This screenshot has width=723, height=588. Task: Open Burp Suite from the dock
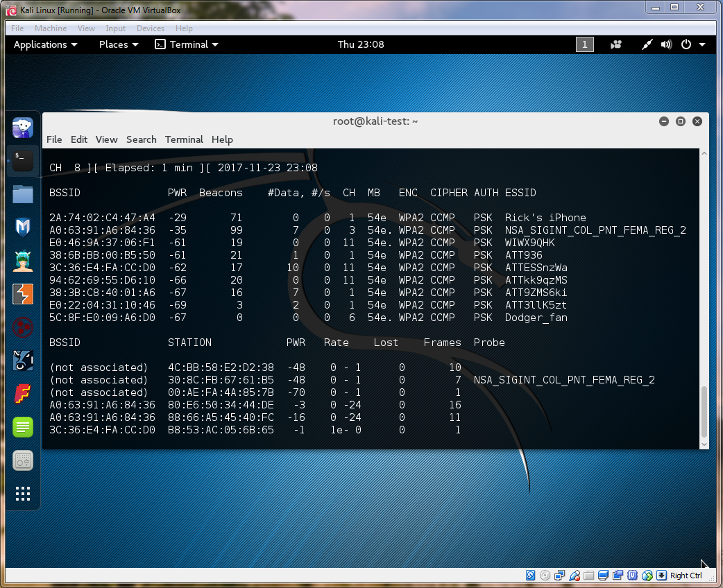[23, 294]
